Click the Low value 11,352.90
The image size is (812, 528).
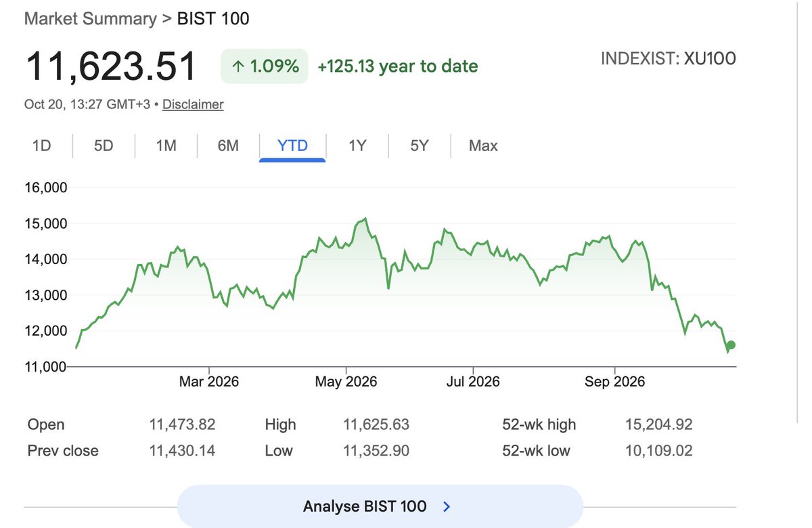(x=376, y=450)
